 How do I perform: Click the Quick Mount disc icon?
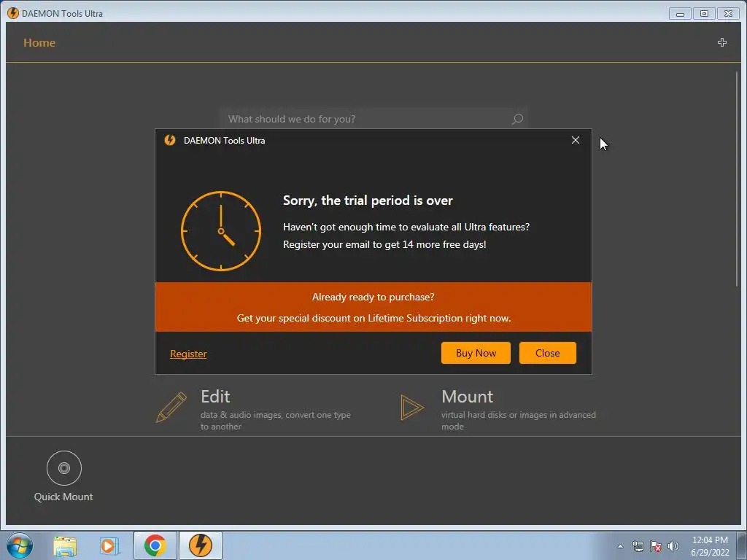[x=64, y=468]
